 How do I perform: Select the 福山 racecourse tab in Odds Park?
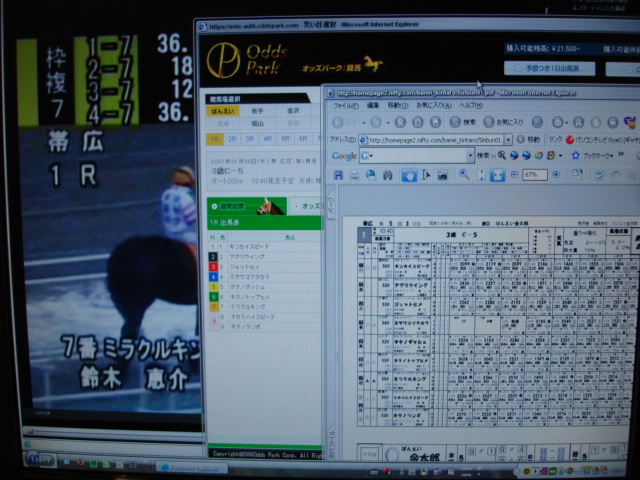tap(257, 123)
